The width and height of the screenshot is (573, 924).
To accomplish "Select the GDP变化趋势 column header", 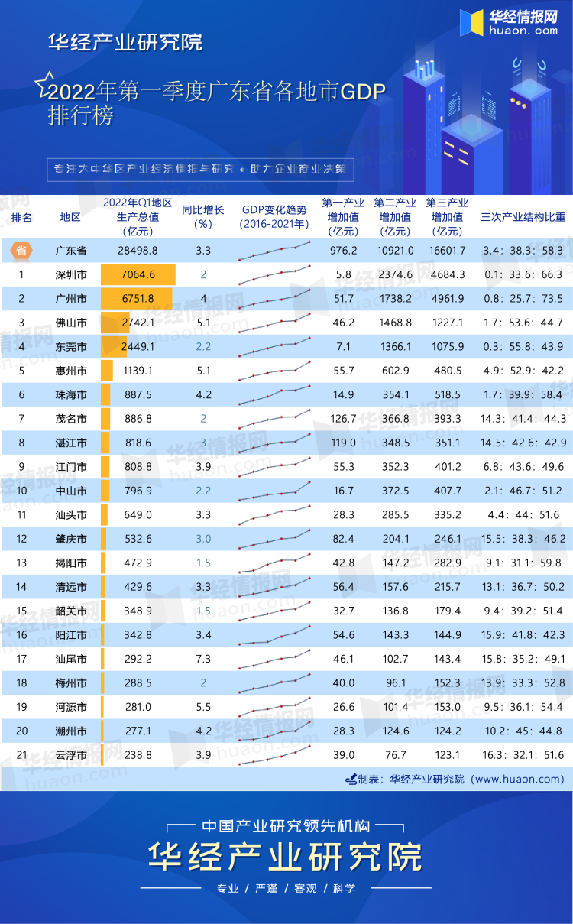I will click(x=274, y=217).
